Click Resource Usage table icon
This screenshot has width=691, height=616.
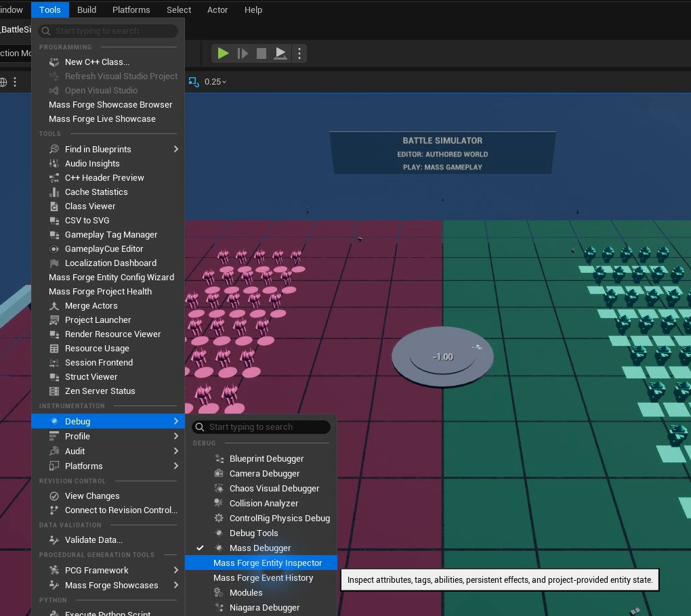point(54,349)
